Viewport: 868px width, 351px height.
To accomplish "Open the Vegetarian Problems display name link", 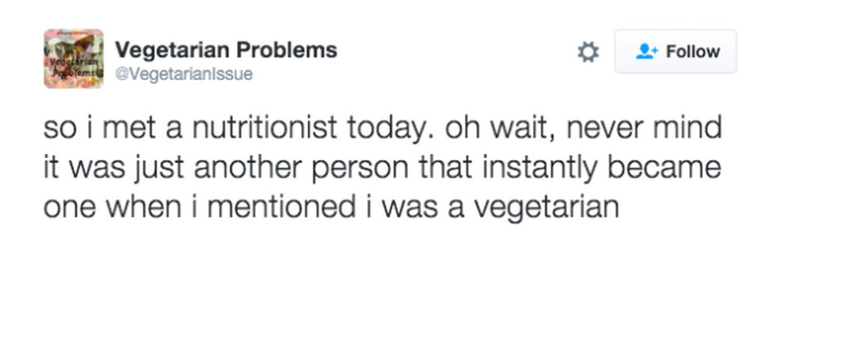I will [x=226, y=50].
